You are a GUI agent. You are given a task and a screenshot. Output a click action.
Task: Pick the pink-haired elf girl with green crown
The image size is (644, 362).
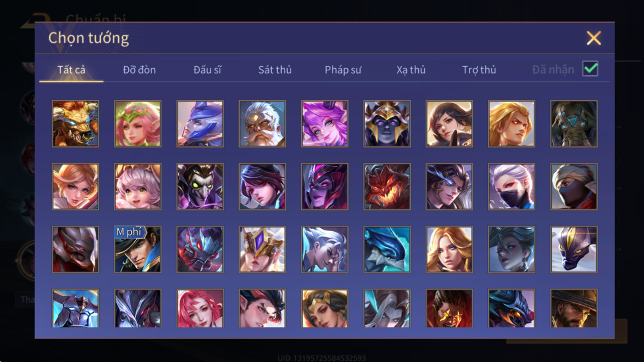[138, 124]
